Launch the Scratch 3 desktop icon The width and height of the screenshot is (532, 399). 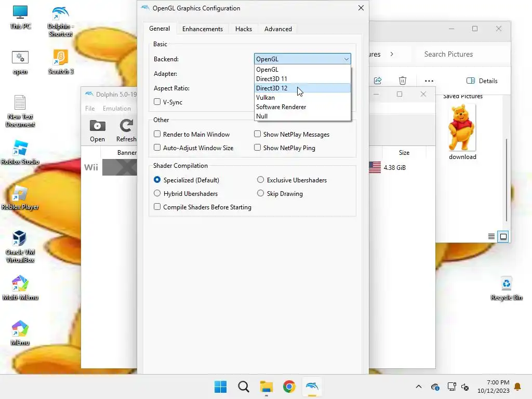point(60,62)
